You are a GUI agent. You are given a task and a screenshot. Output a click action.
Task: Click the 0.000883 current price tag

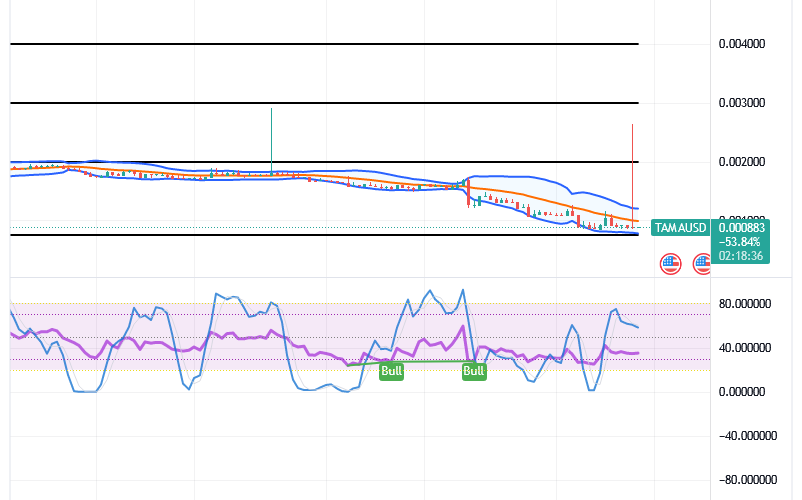tap(742, 228)
